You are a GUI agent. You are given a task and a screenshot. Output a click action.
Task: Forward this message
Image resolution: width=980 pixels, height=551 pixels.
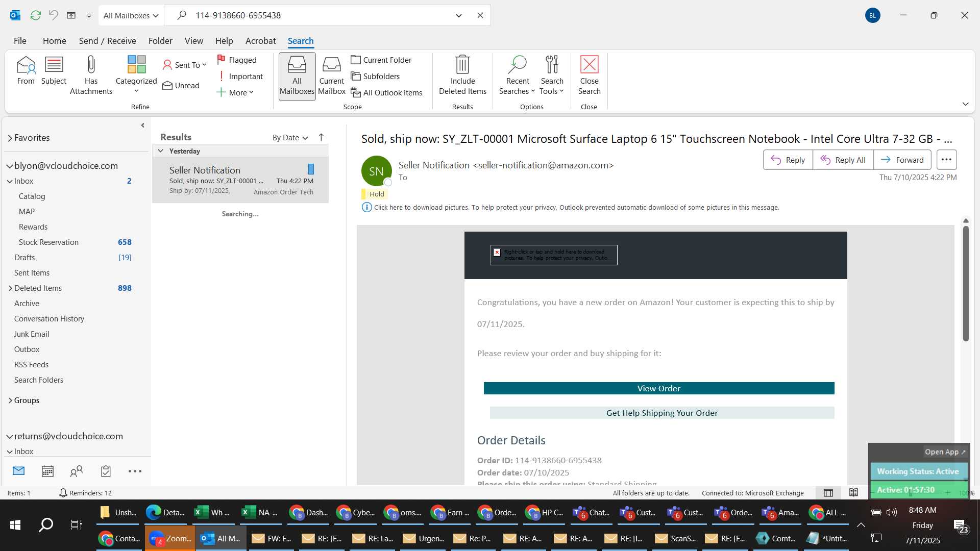(x=902, y=160)
